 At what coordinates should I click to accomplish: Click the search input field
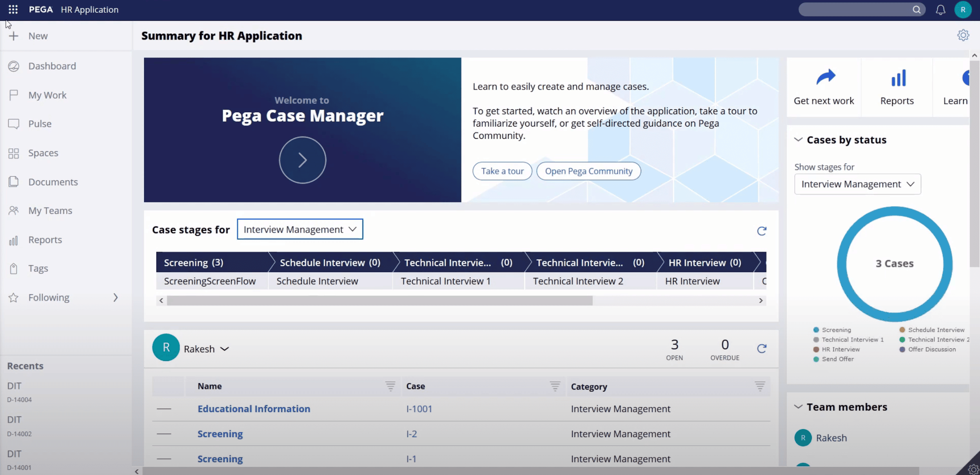(857, 10)
